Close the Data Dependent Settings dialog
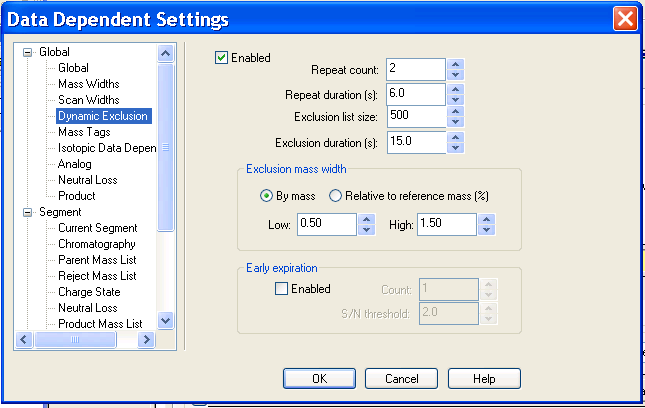The height and width of the screenshot is (408, 645). click(x=625, y=18)
